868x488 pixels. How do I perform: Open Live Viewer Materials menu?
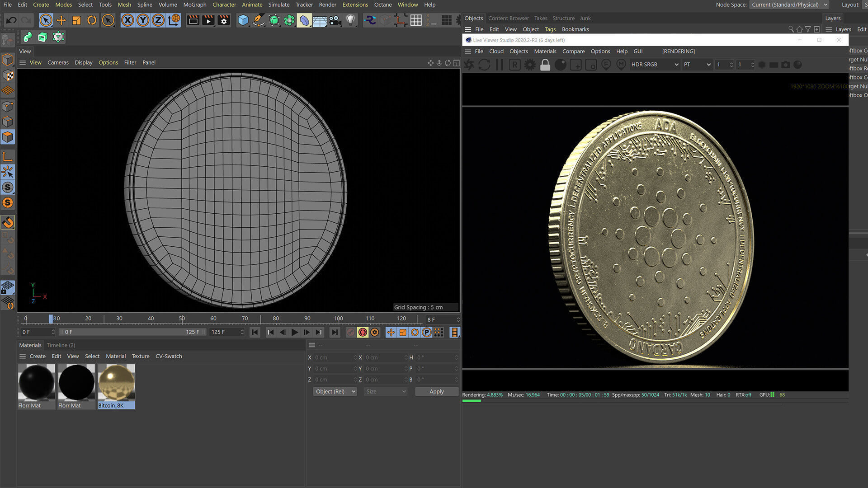545,52
